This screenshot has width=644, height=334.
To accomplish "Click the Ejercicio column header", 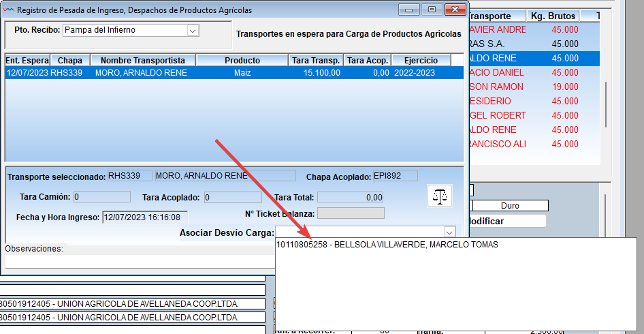I will (x=421, y=61).
